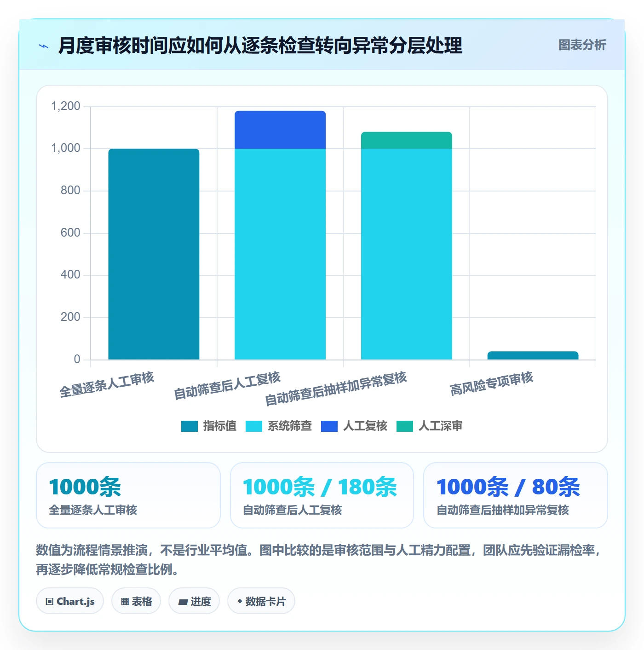Click the 自动筛查后人工复核 card caption
Image resolution: width=644 pixels, height=650 pixels.
coord(292,510)
